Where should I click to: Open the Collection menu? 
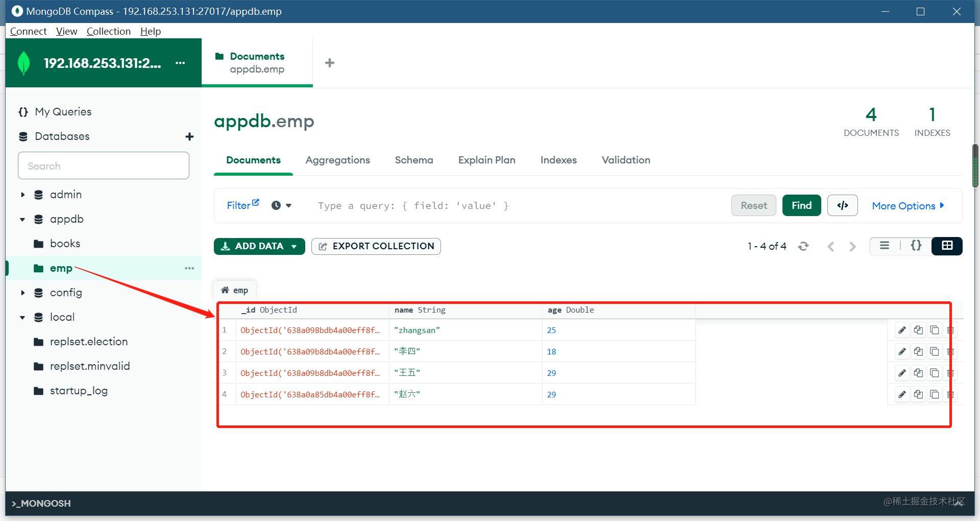(x=108, y=31)
